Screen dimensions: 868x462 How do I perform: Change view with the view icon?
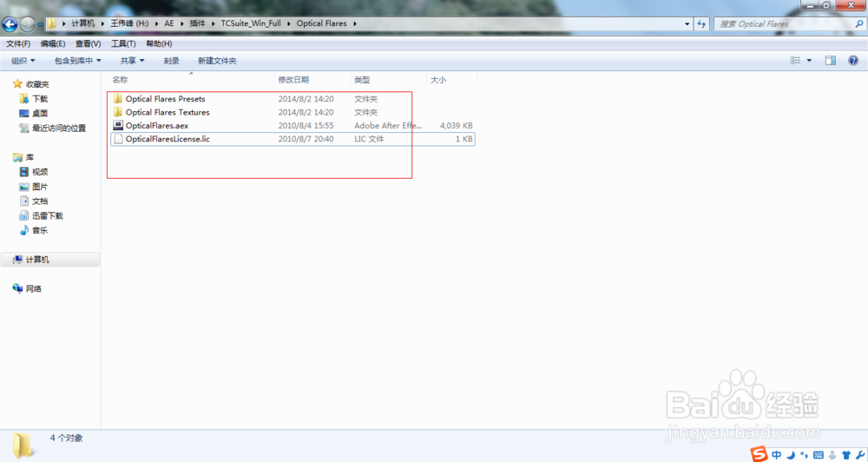tap(795, 61)
